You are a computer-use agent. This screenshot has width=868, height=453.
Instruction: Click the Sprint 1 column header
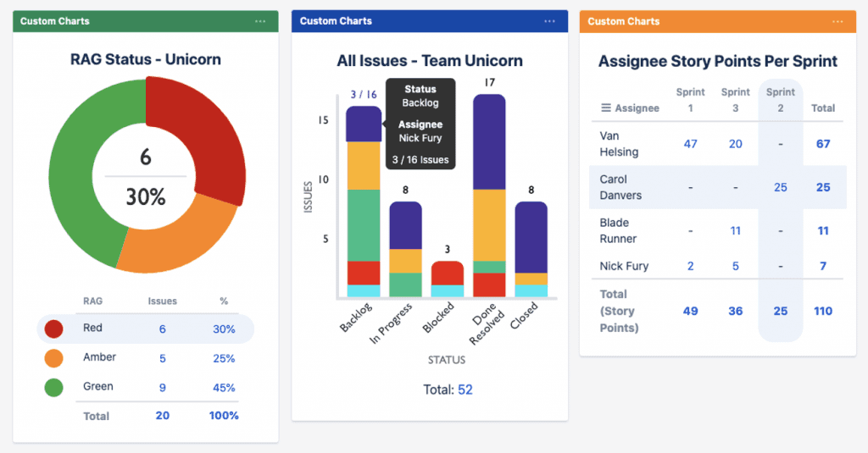click(690, 100)
